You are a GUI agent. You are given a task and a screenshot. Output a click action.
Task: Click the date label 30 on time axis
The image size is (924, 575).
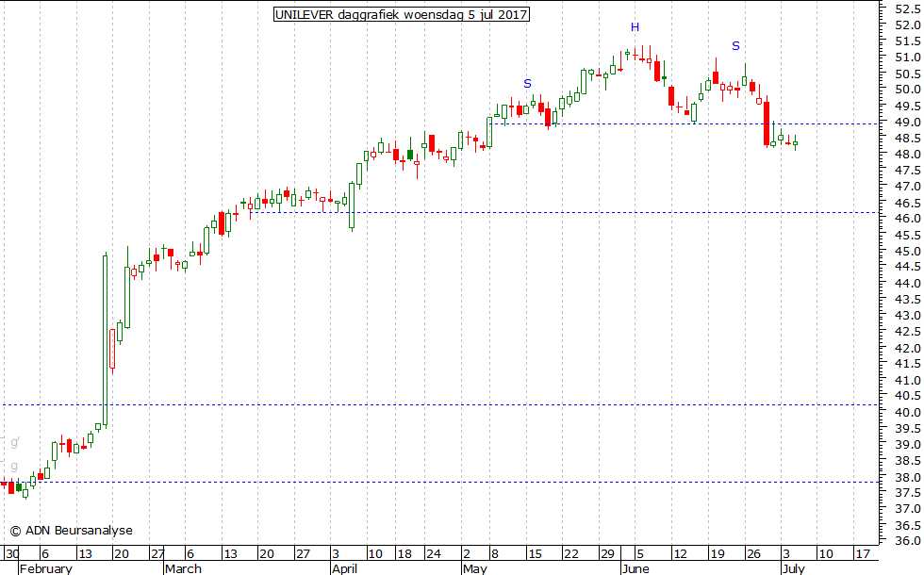11,554
